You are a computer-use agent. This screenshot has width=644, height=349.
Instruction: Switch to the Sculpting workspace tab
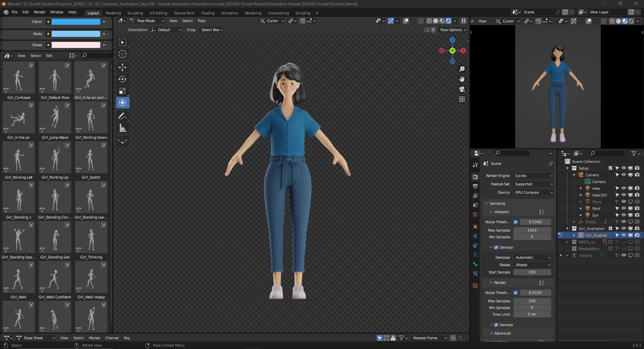point(135,13)
